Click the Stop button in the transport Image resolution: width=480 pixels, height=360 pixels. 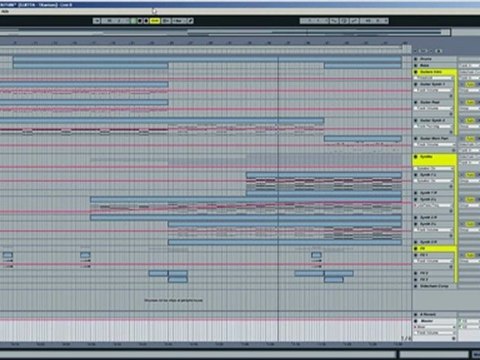[140, 21]
